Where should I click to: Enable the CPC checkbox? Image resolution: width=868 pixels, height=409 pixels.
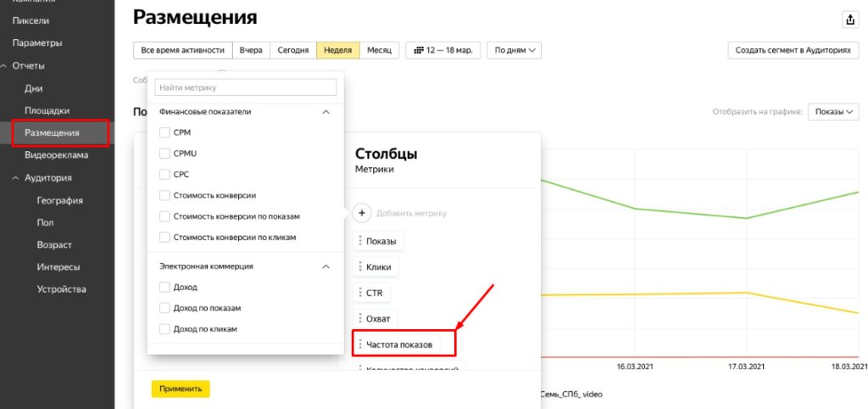pos(164,175)
